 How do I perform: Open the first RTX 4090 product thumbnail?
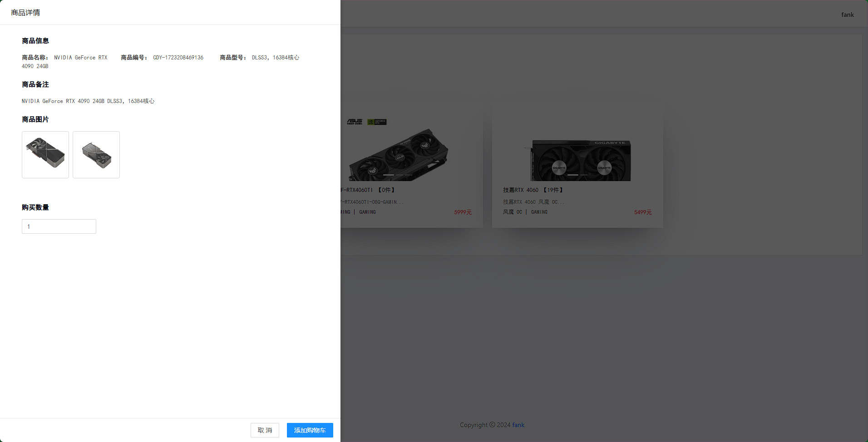tap(45, 155)
